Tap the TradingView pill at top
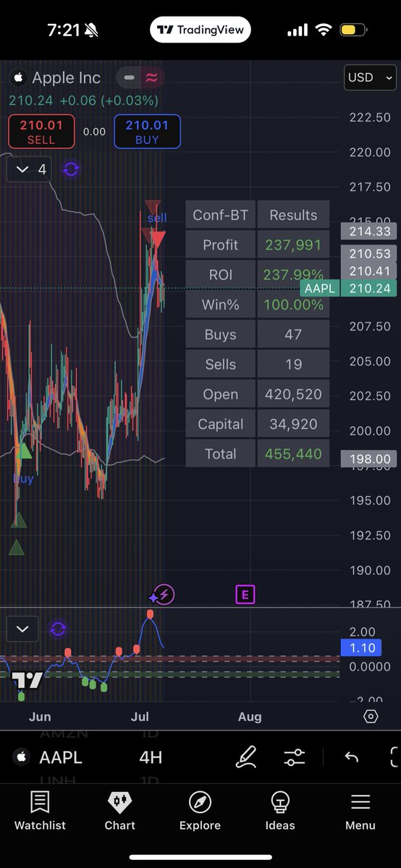This screenshot has height=868, width=401. coord(200,30)
